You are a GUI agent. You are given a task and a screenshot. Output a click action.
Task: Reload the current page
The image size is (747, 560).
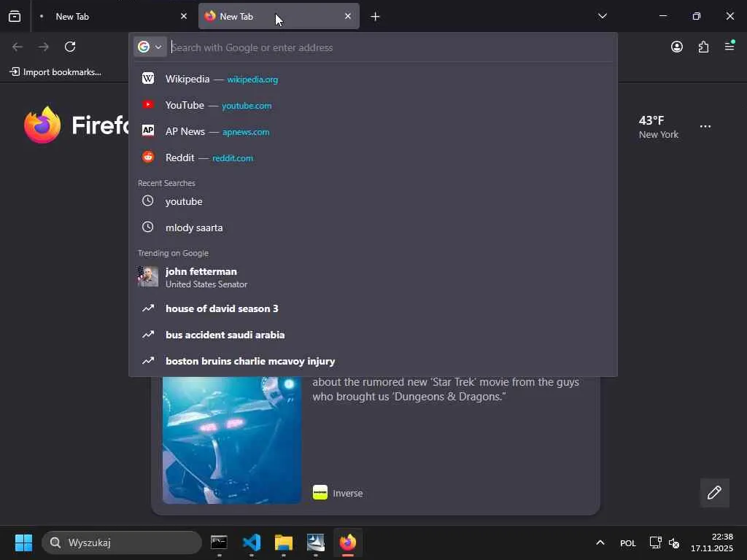pos(70,47)
